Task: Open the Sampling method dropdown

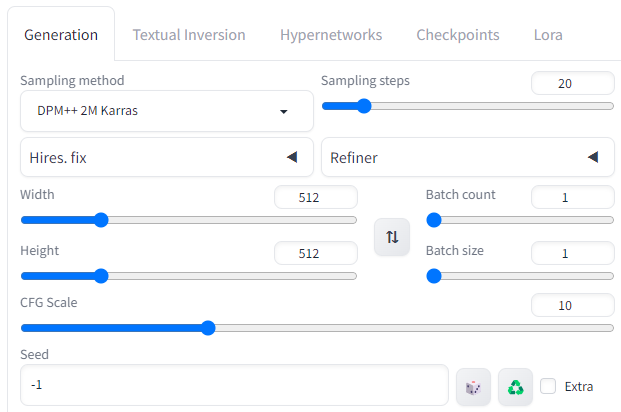Action: (x=167, y=111)
